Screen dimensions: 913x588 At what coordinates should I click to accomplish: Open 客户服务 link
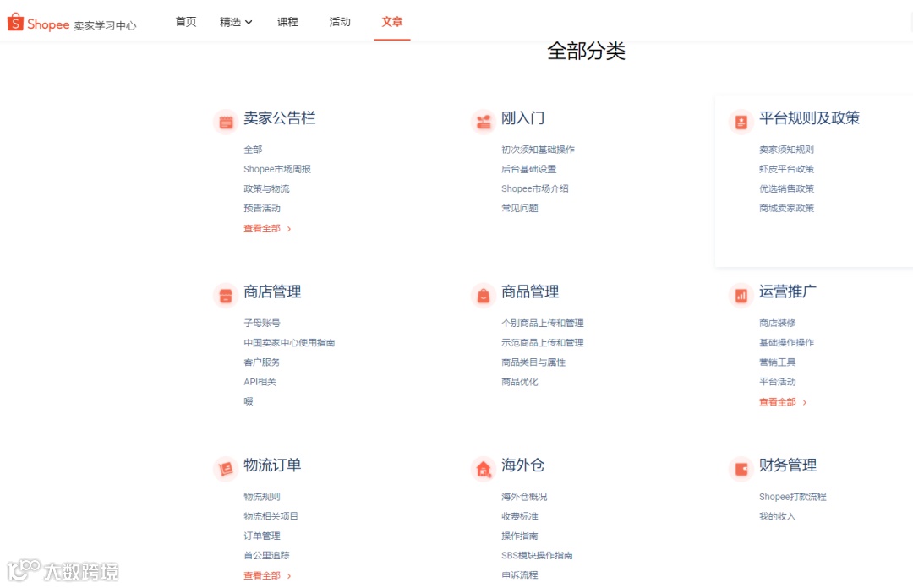[x=262, y=362]
